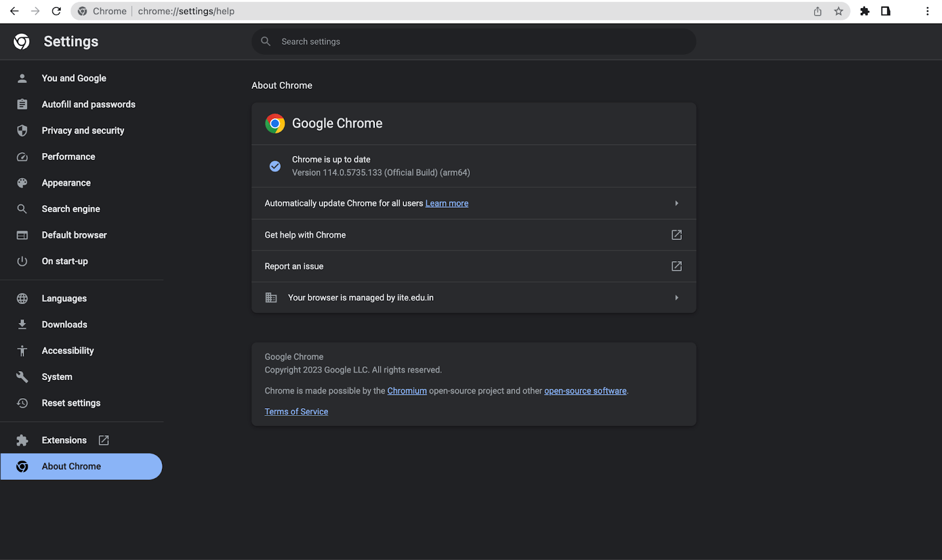Expand Automatically update Chrome row arrow
This screenshot has height=560, width=942.
coord(676,204)
